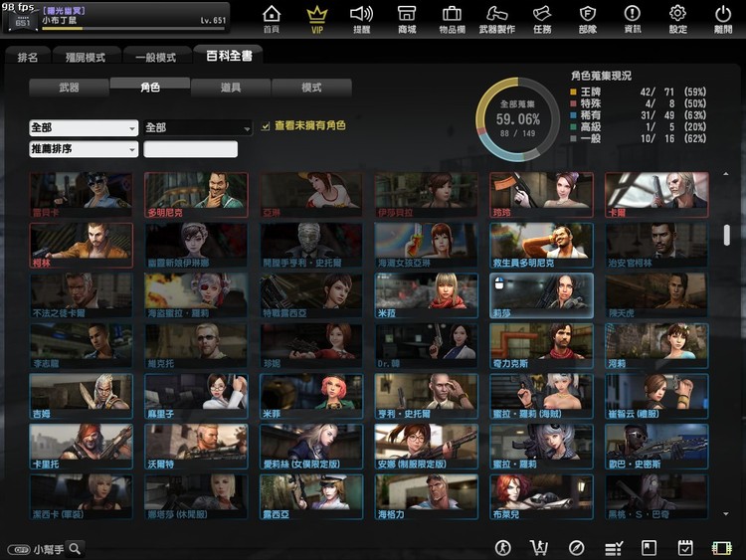Click the scroll down arrow of character list
Screen dimensions: 746x560
pos(726,514)
